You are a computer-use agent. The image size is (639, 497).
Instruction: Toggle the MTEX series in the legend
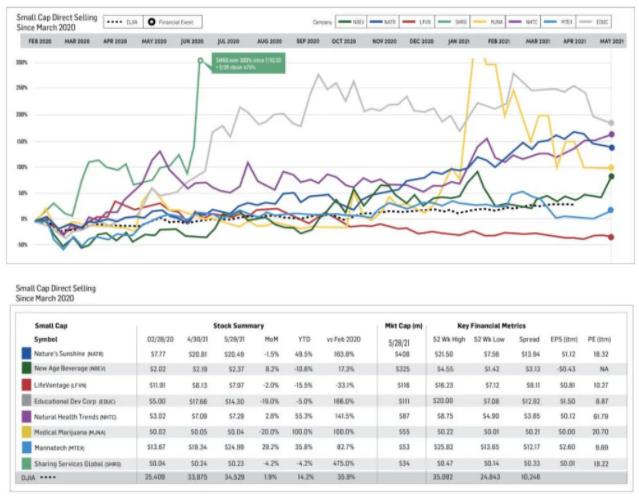click(558, 22)
